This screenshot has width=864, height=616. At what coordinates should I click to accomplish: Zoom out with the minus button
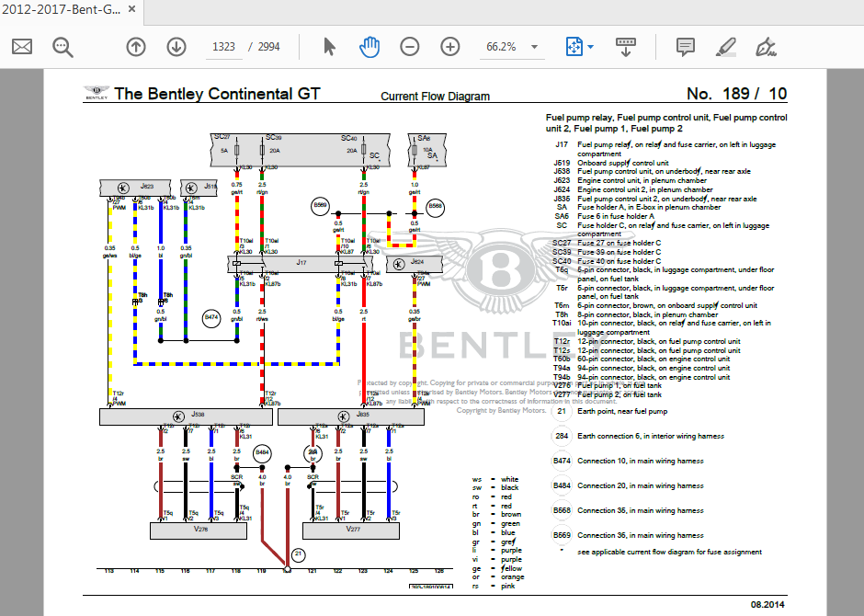coord(410,47)
